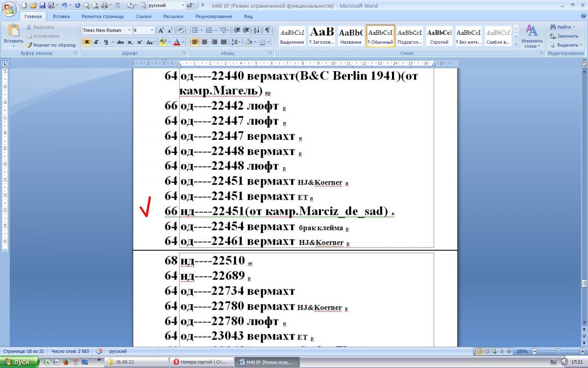The height and width of the screenshot is (368, 588).
Task: Click the strikethrough formatting icon
Action: [x=120, y=42]
